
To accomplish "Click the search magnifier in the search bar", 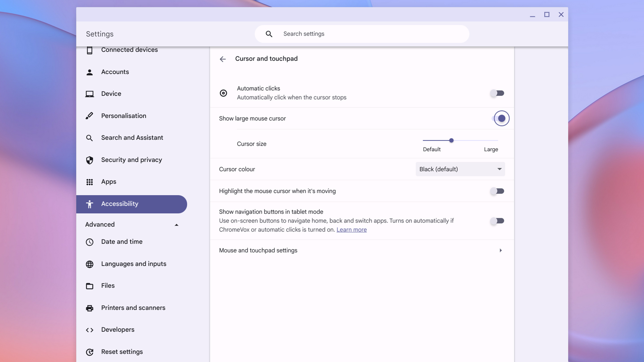I will [269, 34].
